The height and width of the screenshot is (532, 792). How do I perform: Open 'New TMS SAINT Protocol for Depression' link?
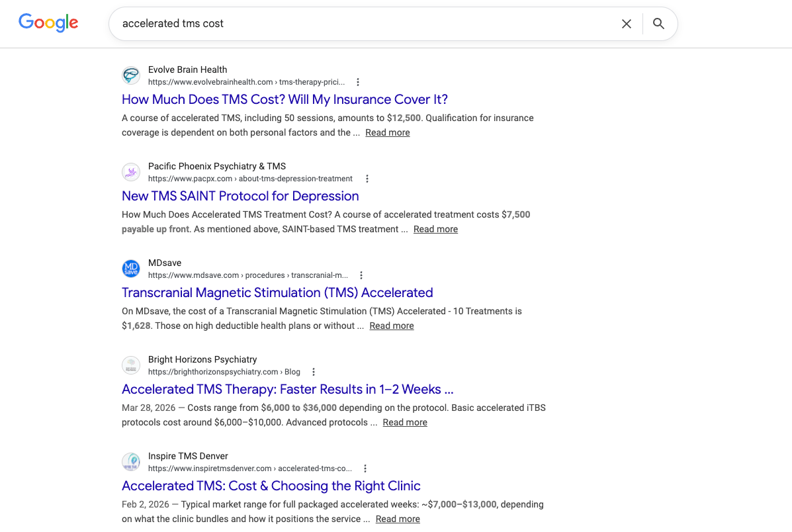240,195
